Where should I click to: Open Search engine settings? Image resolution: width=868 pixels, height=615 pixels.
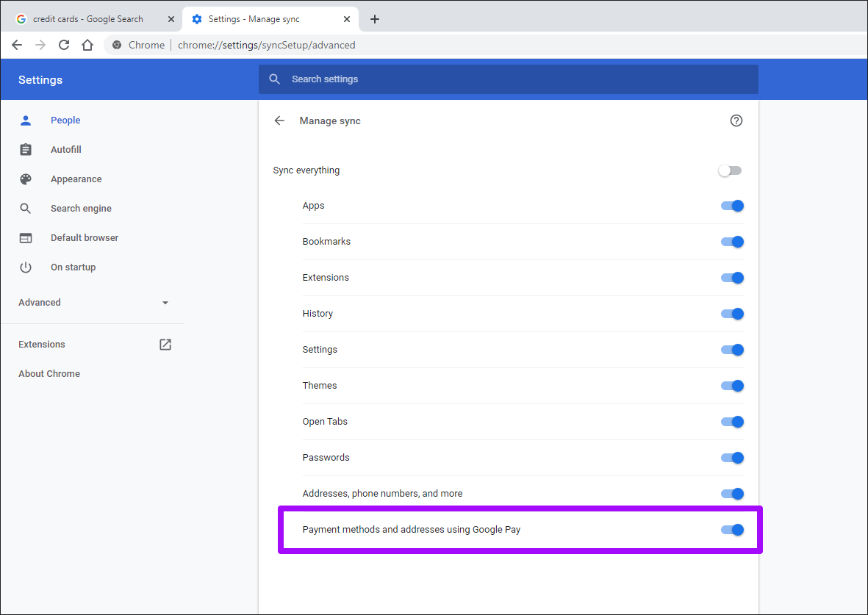click(81, 209)
